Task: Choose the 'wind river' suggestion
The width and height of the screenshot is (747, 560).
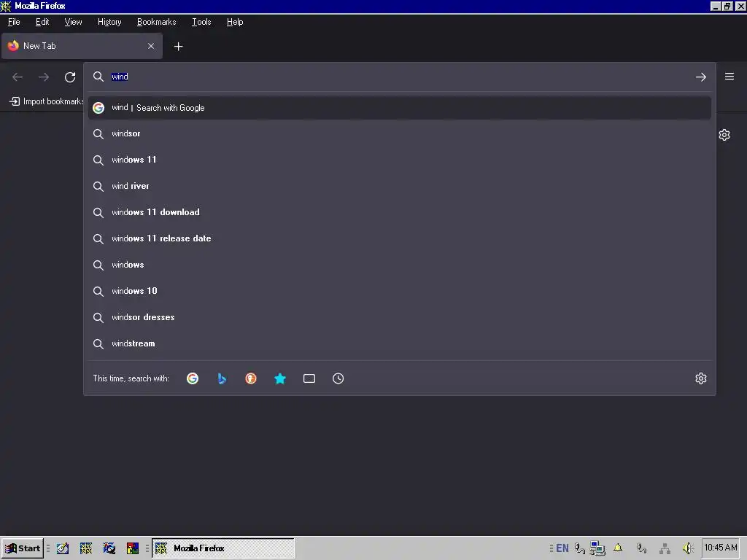Action: 399,186
